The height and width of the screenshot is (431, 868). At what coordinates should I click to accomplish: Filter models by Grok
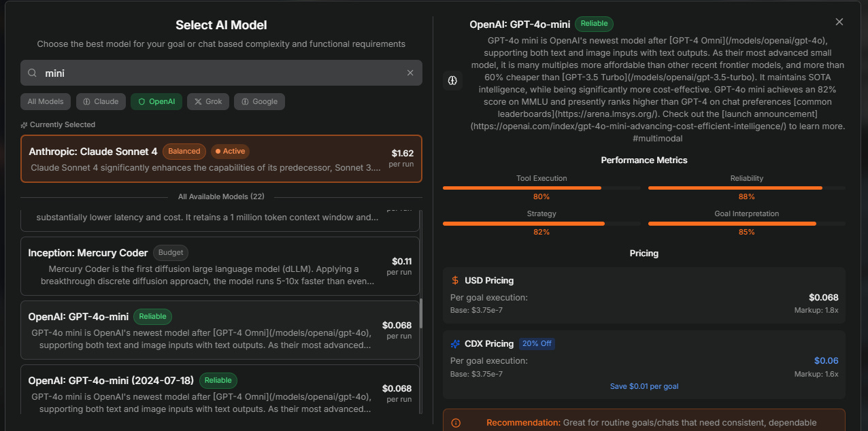click(208, 101)
